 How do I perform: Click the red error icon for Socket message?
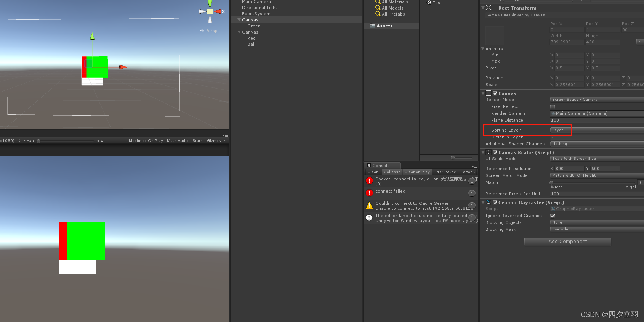pyautogui.click(x=369, y=181)
